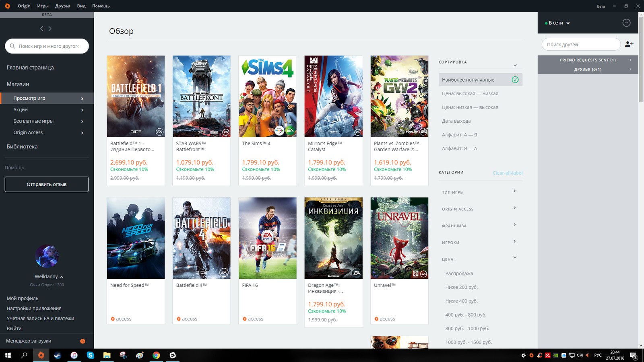
Task: Click the download manager notification badge
Action: point(83,341)
